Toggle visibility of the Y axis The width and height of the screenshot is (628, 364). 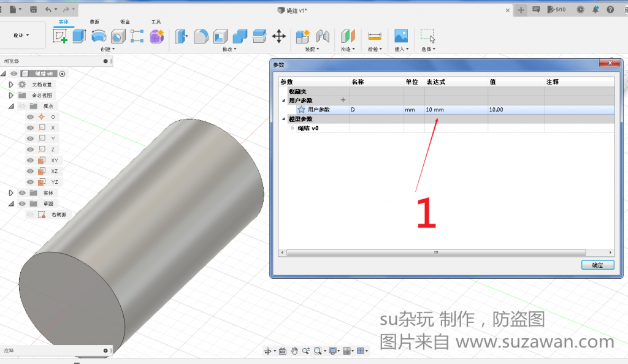[31, 139]
